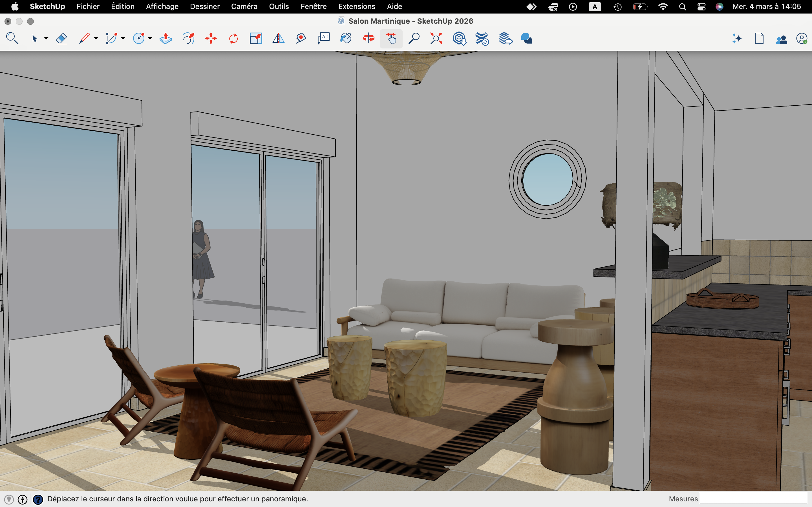
Task: Open the user account profile button
Action: click(x=802, y=39)
